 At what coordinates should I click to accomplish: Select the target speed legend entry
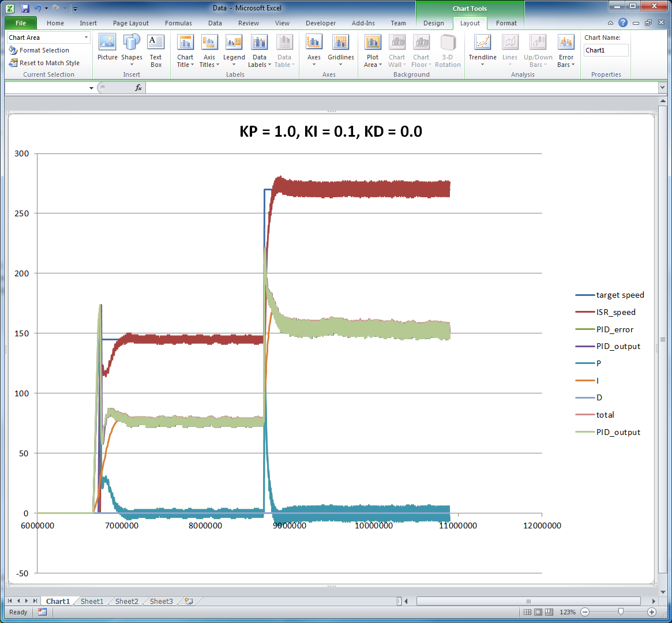(x=610, y=295)
